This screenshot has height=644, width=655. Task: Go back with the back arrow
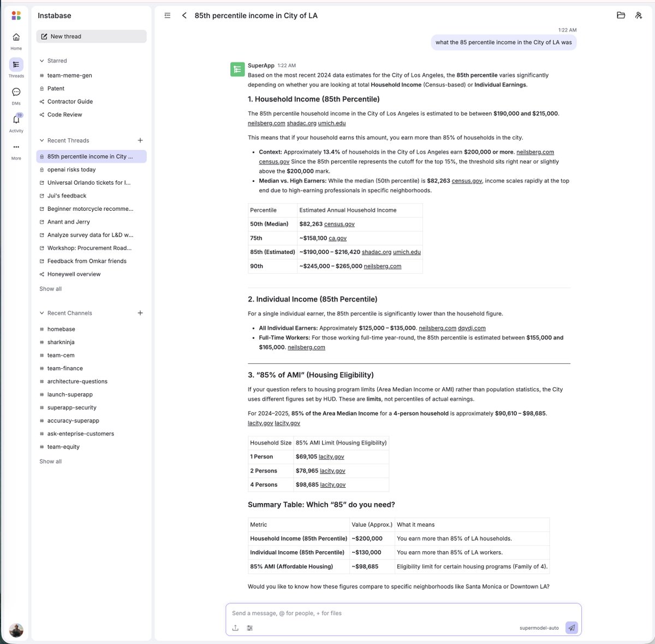pos(184,15)
